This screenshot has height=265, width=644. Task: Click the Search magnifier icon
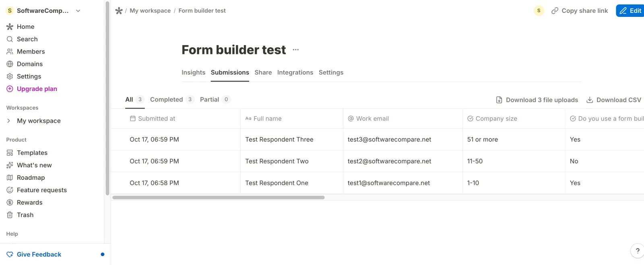10,39
